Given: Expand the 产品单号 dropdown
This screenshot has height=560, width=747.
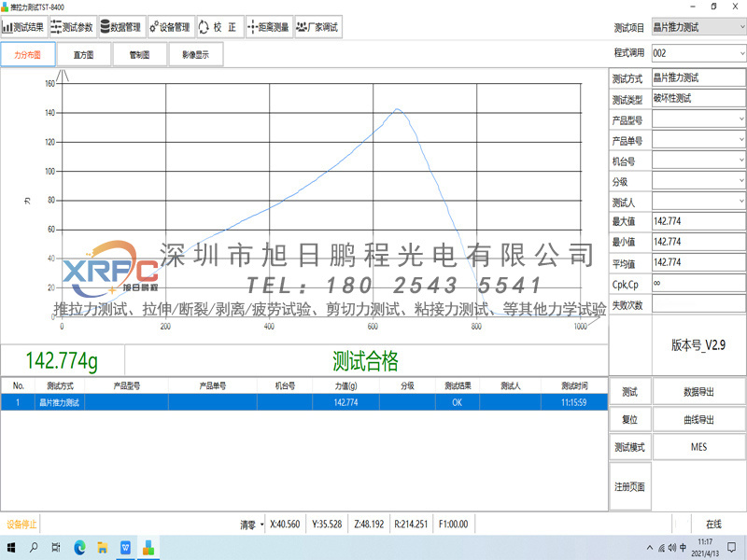Looking at the screenshot, I should (x=741, y=139).
